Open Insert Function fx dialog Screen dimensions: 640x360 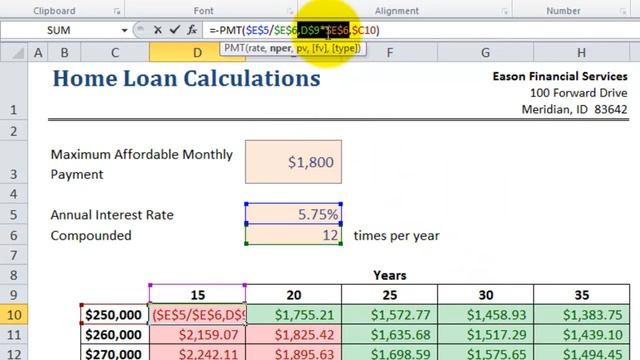[x=192, y=30]
